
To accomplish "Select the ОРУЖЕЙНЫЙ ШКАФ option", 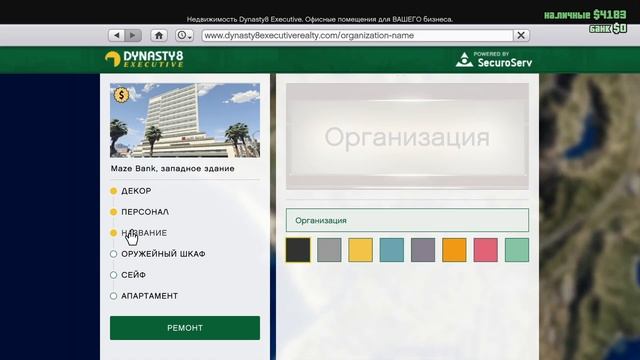I will pyautogui.click(x=158, y=254).
